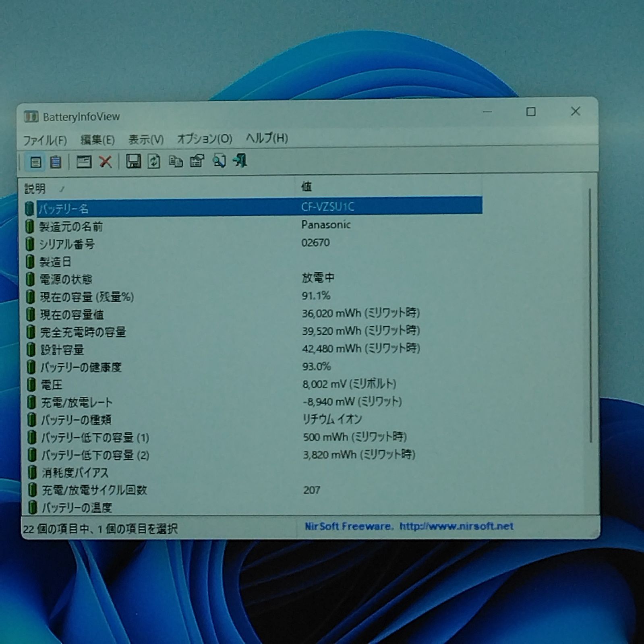Open the 編集(E) menu

pos(97,140)
